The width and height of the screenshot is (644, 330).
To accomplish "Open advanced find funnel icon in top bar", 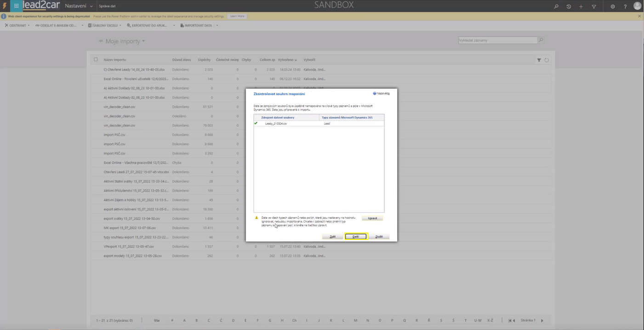I will pyautogui.click(x=594, y=6).
